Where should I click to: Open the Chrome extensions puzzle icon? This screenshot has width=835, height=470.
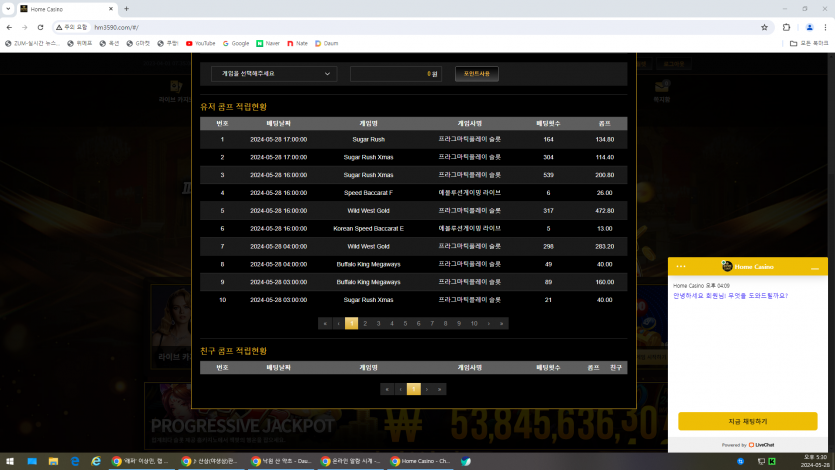click(x=787, y=27)
